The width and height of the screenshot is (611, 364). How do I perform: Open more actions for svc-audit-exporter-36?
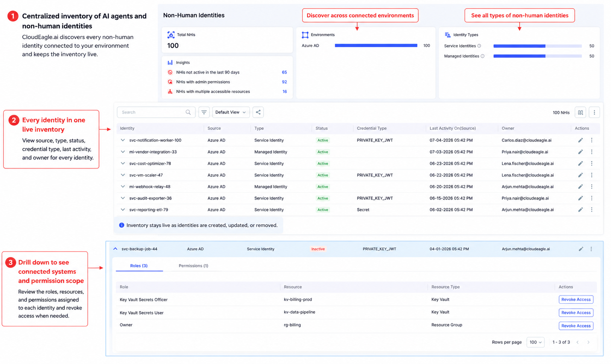(x=591, y=198)
